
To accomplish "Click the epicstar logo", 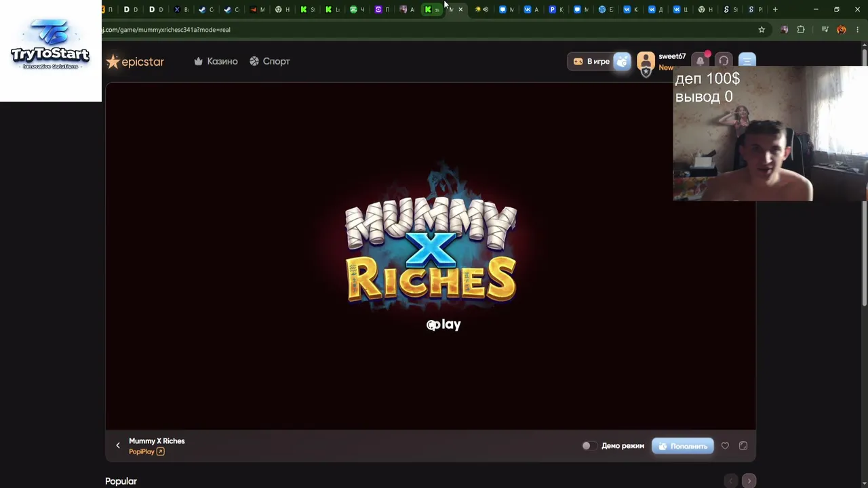I will (135, 62).
